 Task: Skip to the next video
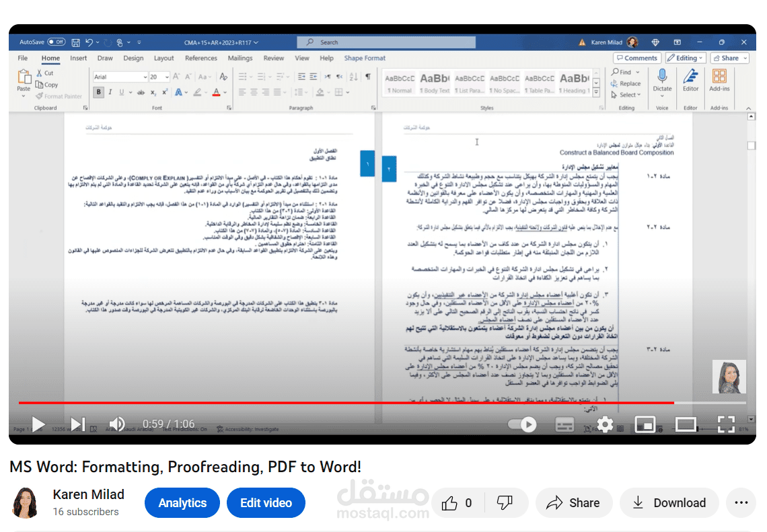coord(78,424)
